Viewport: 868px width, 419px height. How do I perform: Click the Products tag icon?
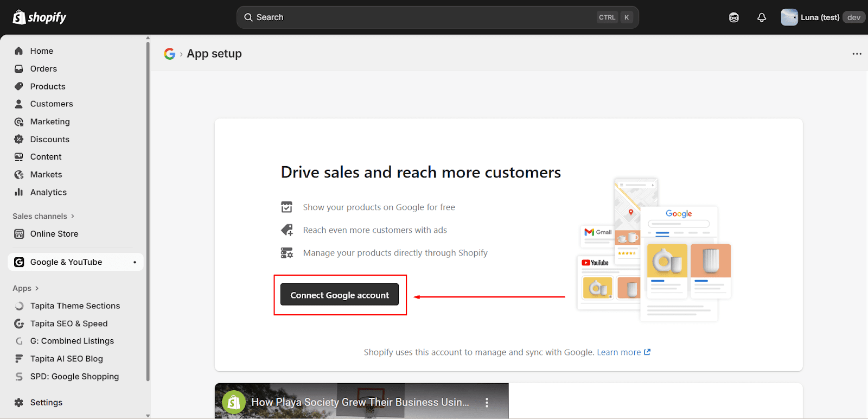(x=19, y=86)
